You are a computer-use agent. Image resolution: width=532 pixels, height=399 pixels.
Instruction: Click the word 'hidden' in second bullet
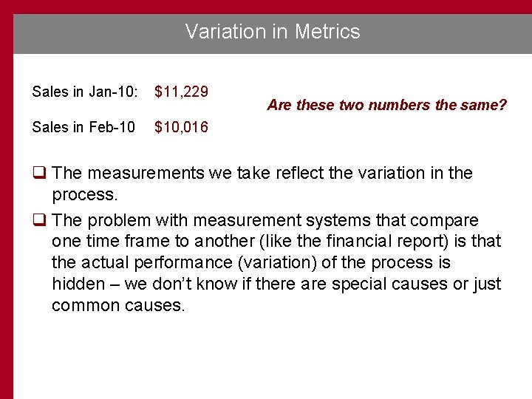(x=78, y=284)
